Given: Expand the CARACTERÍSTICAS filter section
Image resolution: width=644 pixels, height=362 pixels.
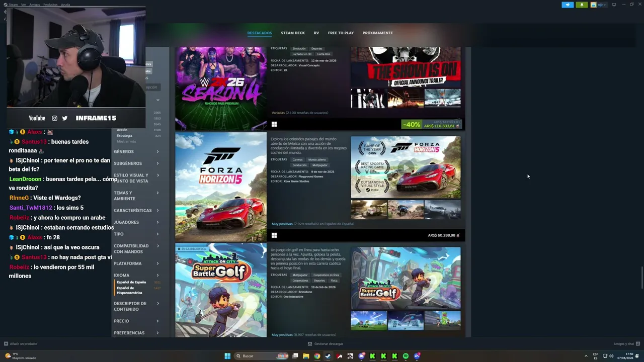Looking at the screenshot, I should [136, 210].
